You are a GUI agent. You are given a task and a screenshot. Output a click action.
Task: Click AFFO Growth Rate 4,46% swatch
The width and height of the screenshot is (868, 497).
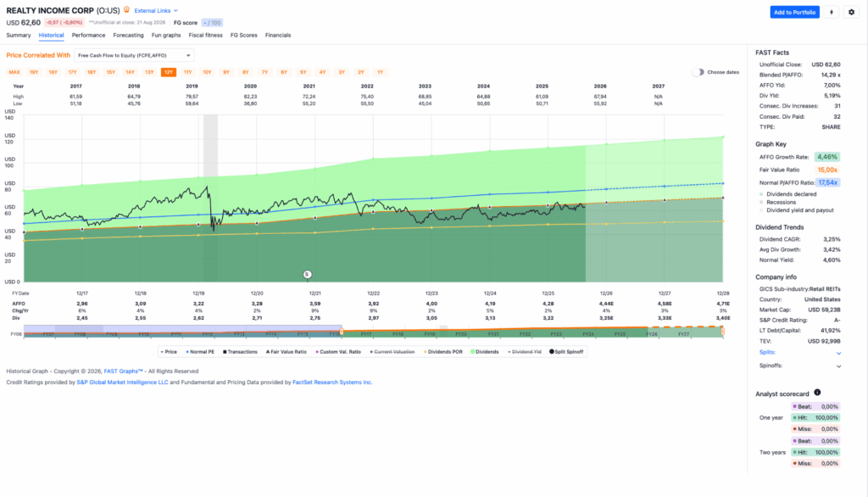(x=827, y=157)
